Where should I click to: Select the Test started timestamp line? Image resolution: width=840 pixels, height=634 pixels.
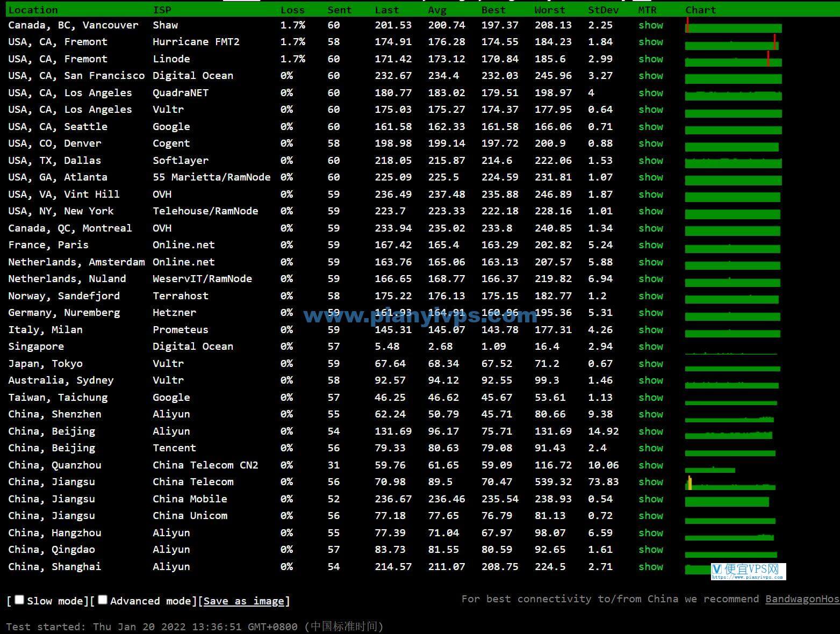pos(195,626)
